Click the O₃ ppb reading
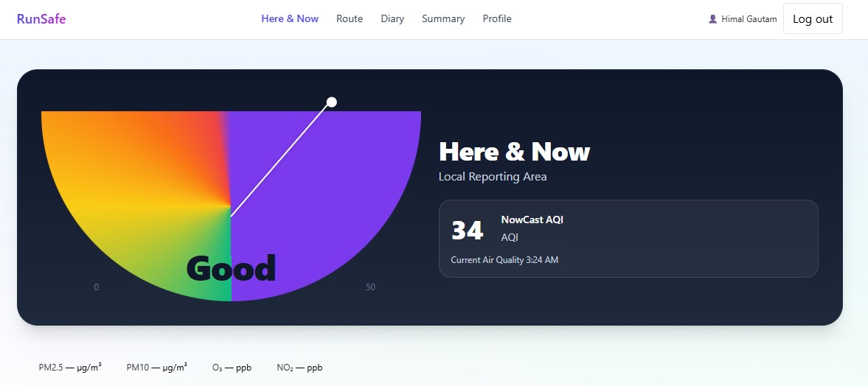Viewport: 868px width, 386px height. (x=232, y=367)
